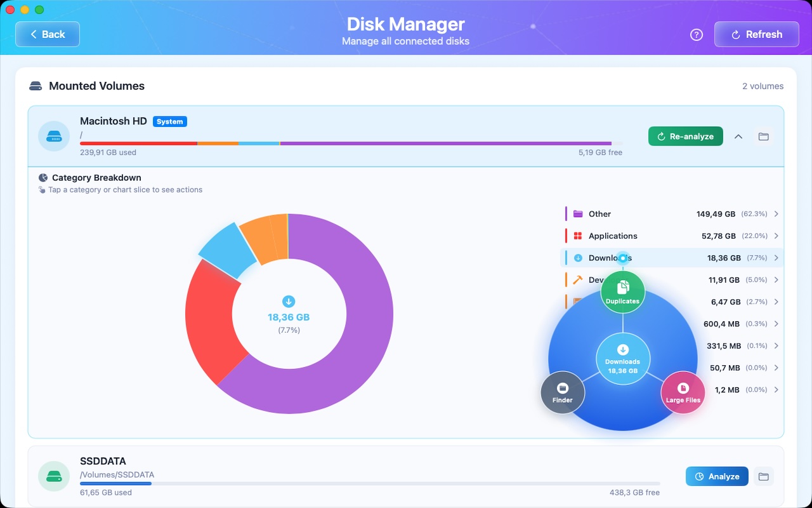Click the Macintosh HD disk icon
Screen dimensions: 812x508
(54, 137)
